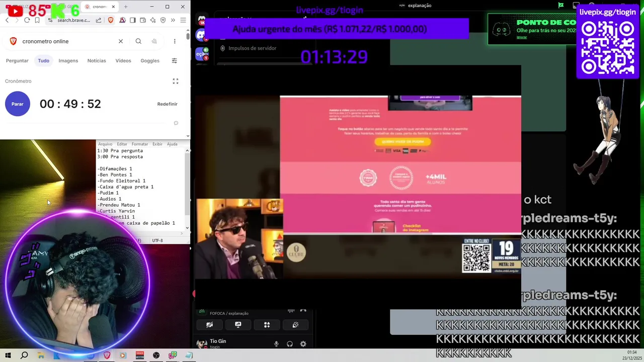
Task: Switch to the Perguntar tab
Action: coord(17,61)
